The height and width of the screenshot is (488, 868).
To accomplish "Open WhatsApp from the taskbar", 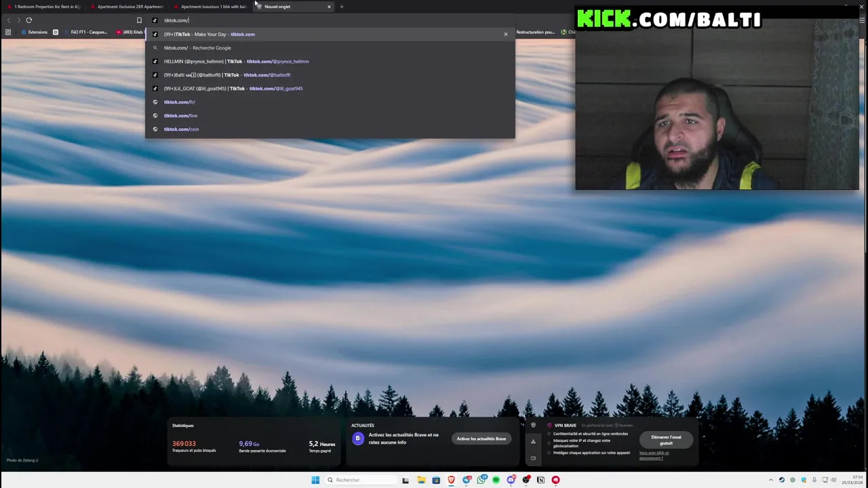I will point(481,480).
